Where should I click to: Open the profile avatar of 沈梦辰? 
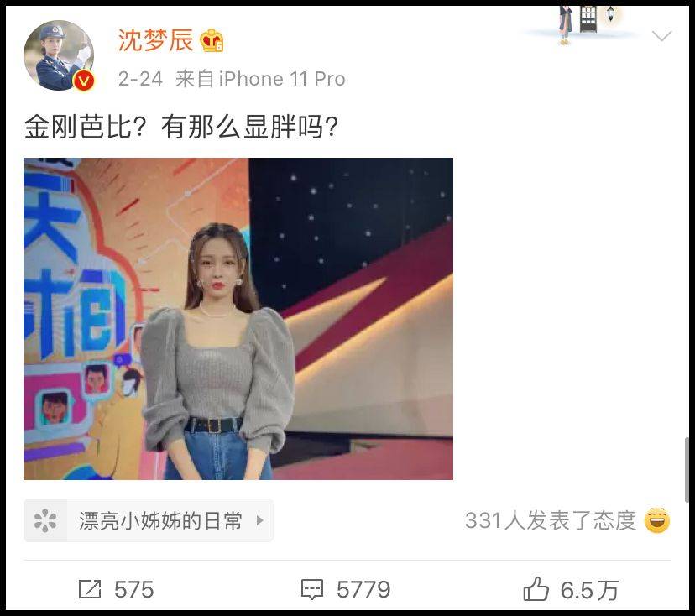[59, 55]
